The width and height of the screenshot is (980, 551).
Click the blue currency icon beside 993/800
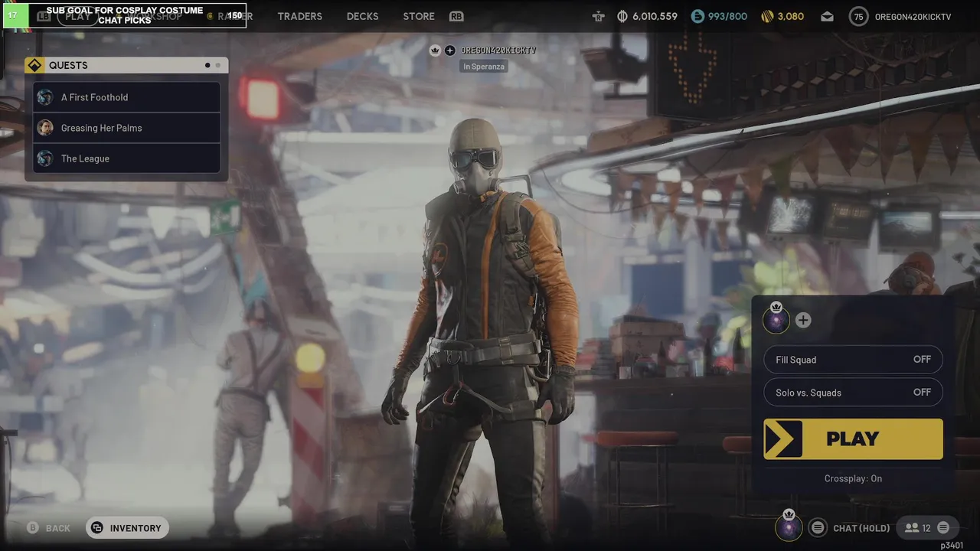697,16
